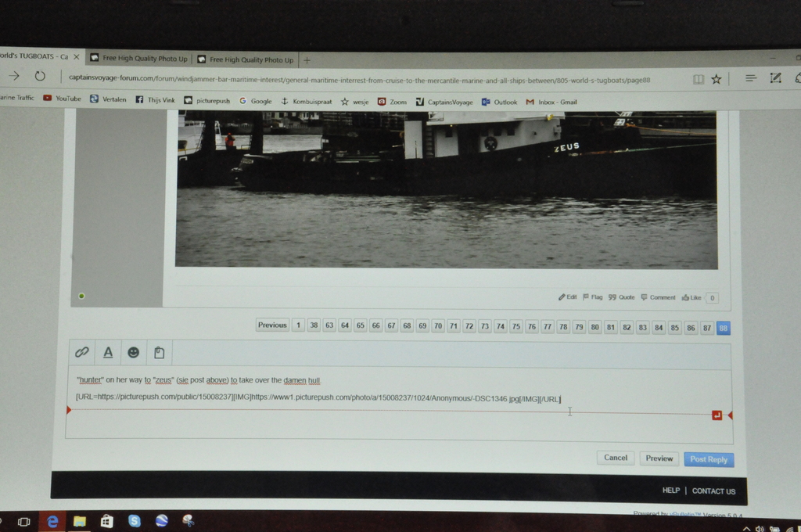Open the smiley emoticon picker
This screenshot has width=801, height=532.
click(133, 352)
